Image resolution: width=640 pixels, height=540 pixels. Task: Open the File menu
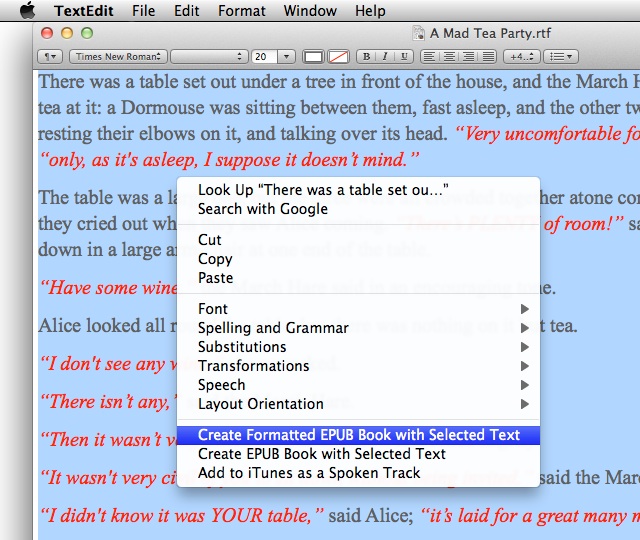(x=143, y=11)
